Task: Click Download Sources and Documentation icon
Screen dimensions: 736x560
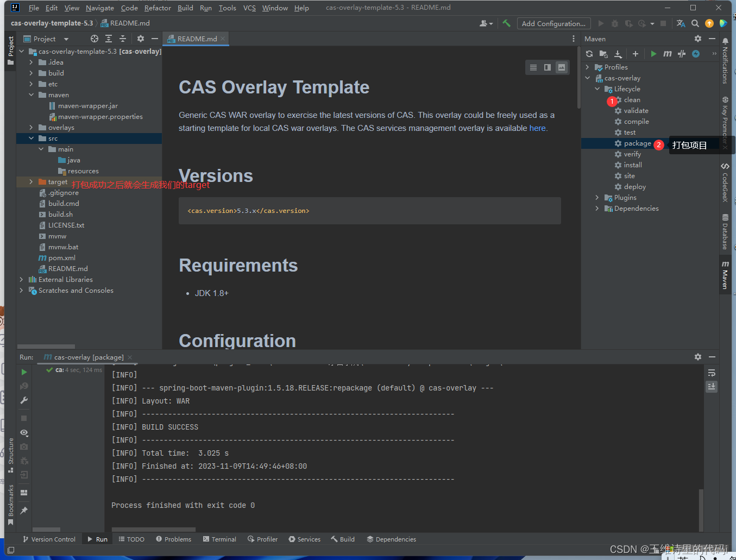Action: (618, 54)
